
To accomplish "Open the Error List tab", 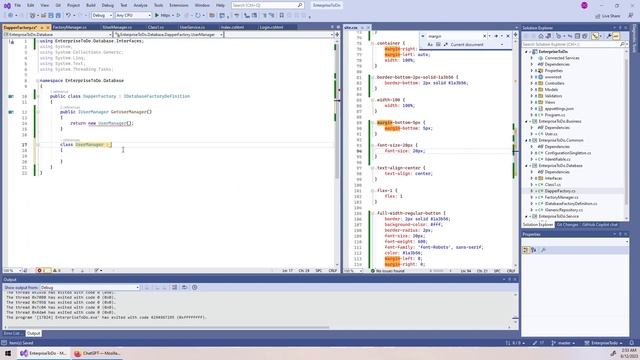I will 12,333.
